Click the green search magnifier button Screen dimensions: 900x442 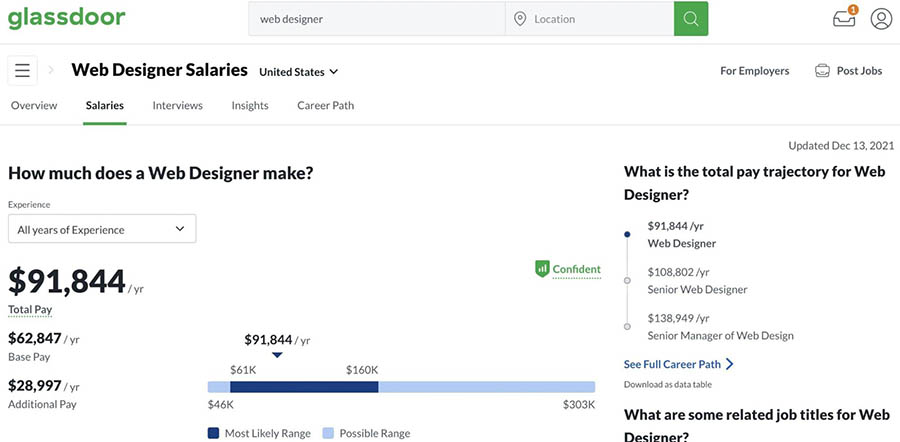tap(690, 19)
